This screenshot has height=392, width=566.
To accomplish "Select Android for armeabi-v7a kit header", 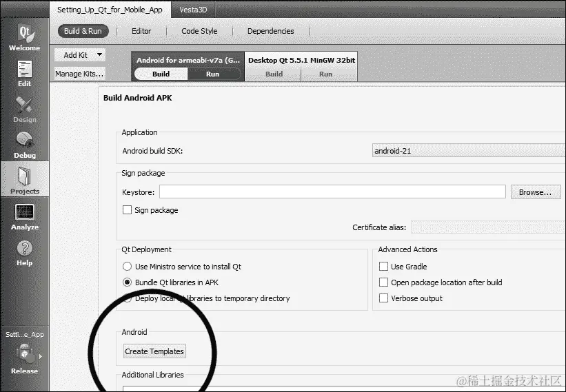I will [x=188, y=60].
